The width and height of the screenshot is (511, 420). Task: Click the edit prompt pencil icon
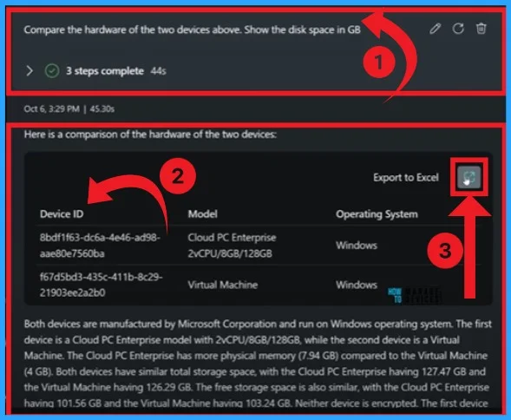tap(435, 29)
